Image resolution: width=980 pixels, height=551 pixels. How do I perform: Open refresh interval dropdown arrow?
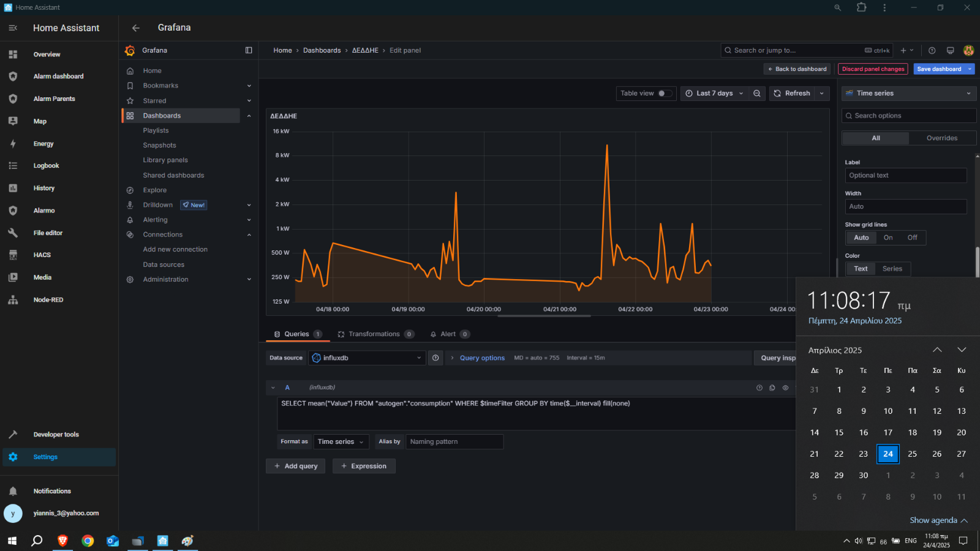pyautogui.click(x=822, y=94)
